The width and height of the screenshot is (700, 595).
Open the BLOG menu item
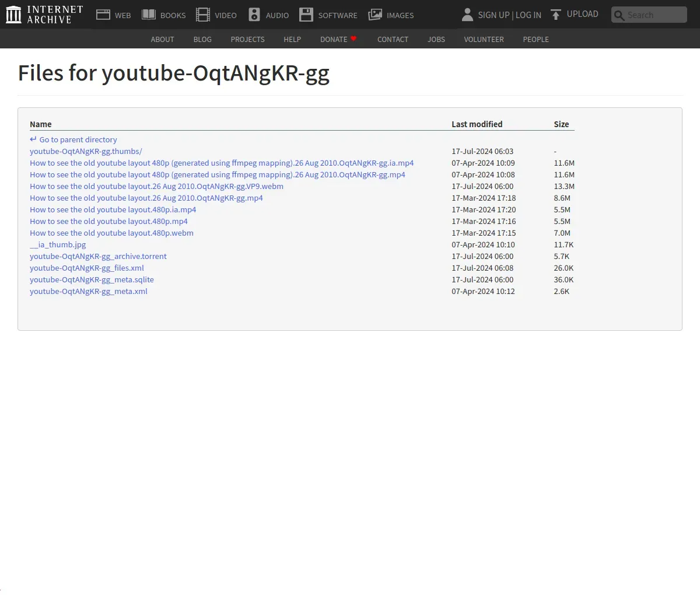click(202, 39)
